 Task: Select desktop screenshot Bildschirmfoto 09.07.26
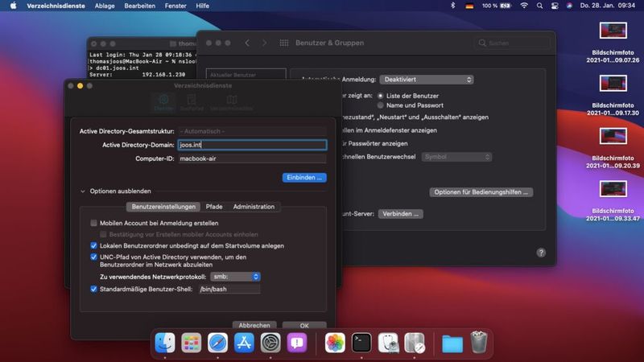[613, 42]
